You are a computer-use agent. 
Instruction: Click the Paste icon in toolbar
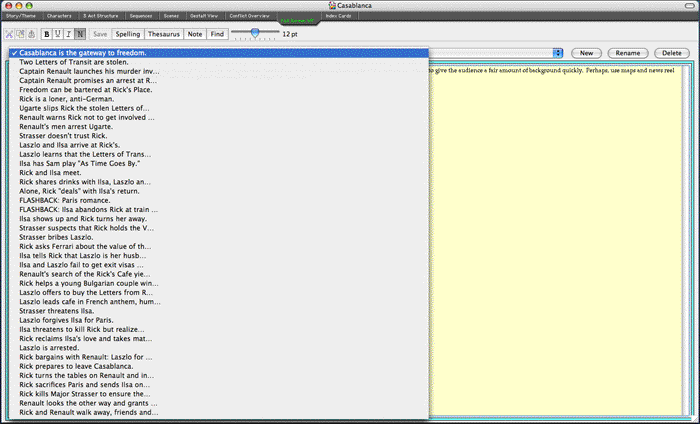point(33,34)
